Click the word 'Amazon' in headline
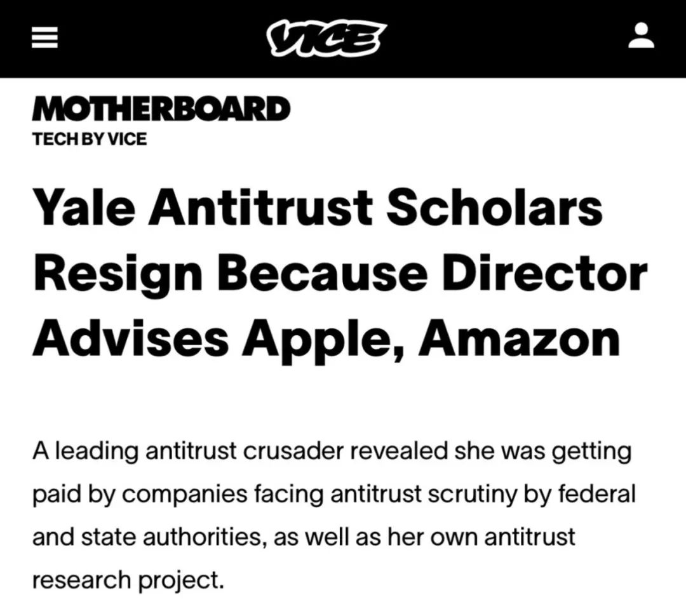Viewport: 686px width, 616px height. pyautogui.click(x=518, y=338)
